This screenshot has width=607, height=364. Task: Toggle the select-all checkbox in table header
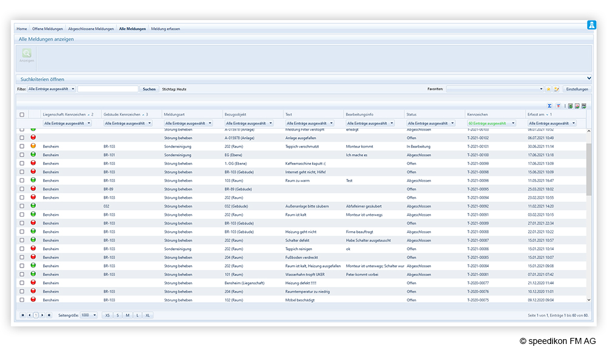coord(22,115)
